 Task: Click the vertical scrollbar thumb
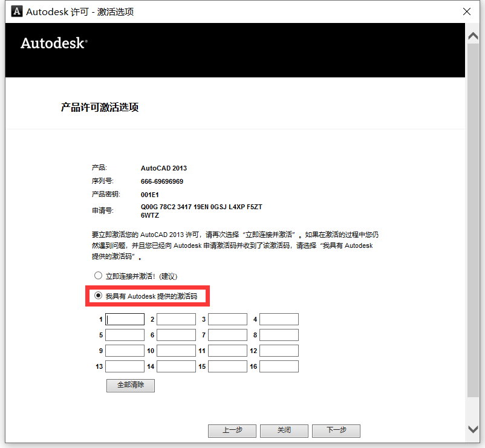click(x=473, y=220)
